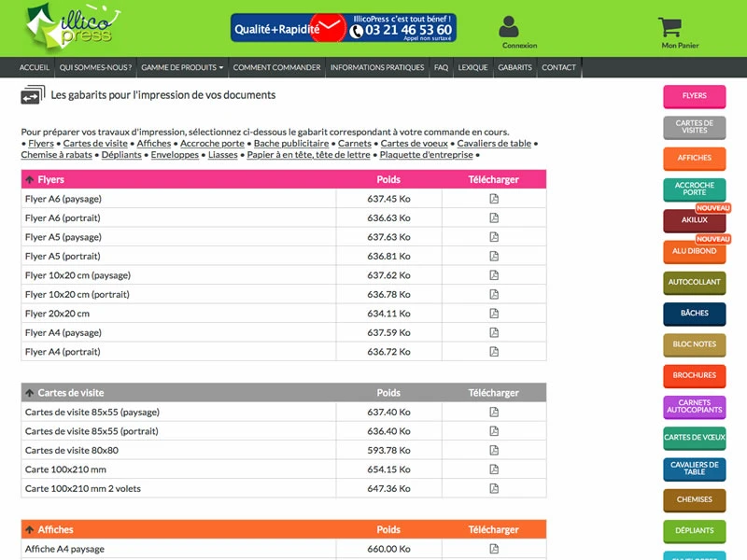The image size is (747, 560).
Task: Jump to the Cartes de voeux anchor link
Action: tap(415, 144)
